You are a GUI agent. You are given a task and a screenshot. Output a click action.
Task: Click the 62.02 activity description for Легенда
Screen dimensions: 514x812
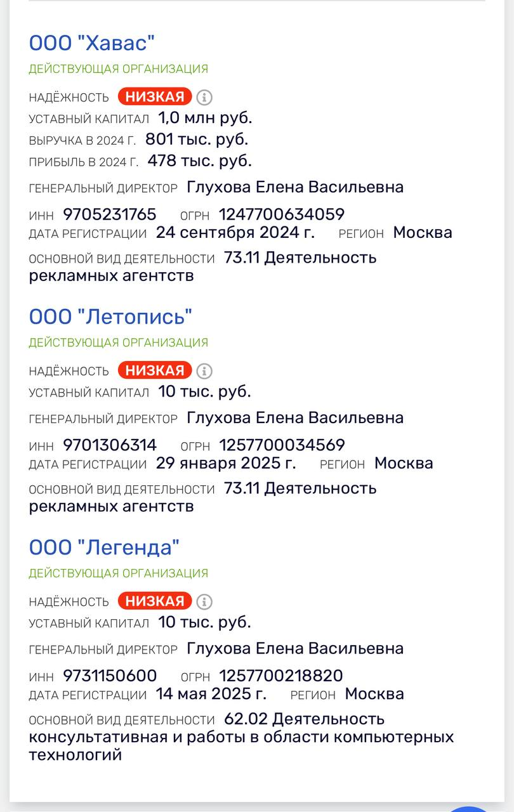pos(241,737)
